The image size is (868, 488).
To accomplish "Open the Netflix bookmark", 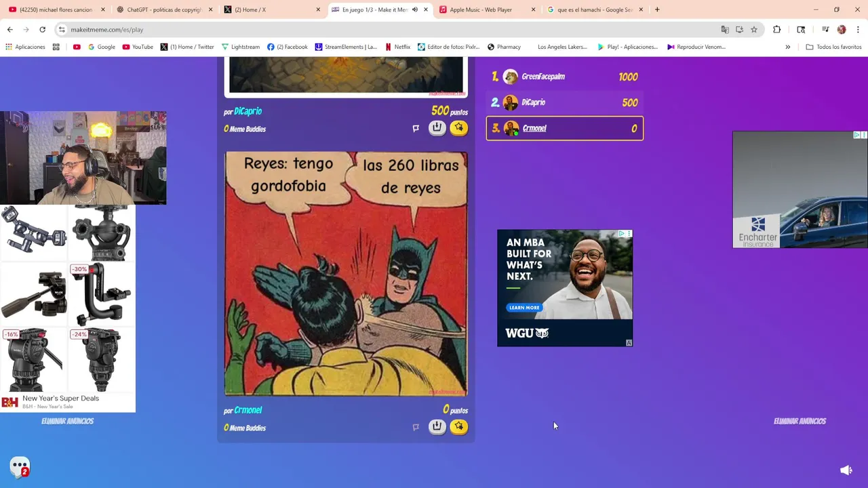I will point(397,47).
